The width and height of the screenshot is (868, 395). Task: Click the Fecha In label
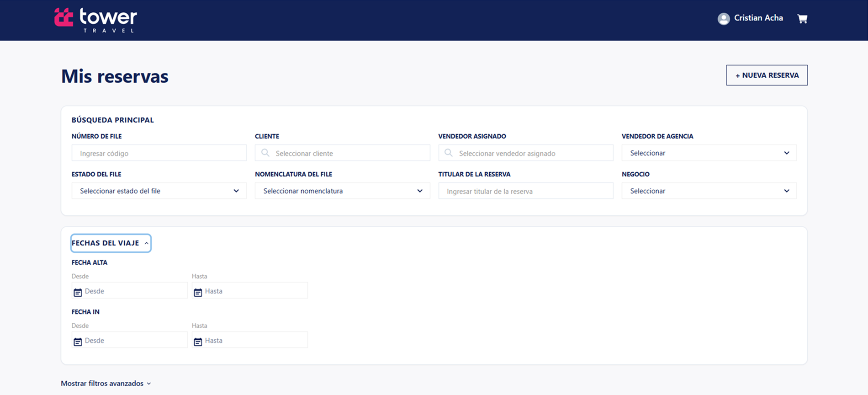click(85, 312)
